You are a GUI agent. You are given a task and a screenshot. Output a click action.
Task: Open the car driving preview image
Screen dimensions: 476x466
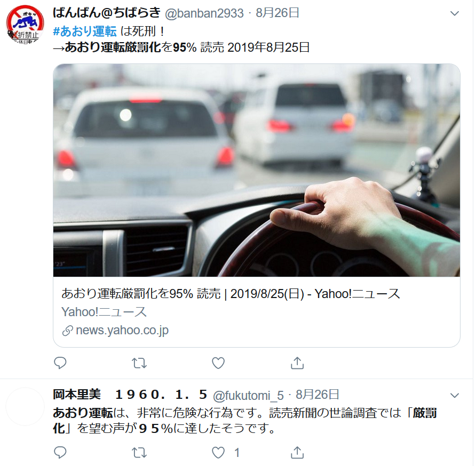coord(257,170)
